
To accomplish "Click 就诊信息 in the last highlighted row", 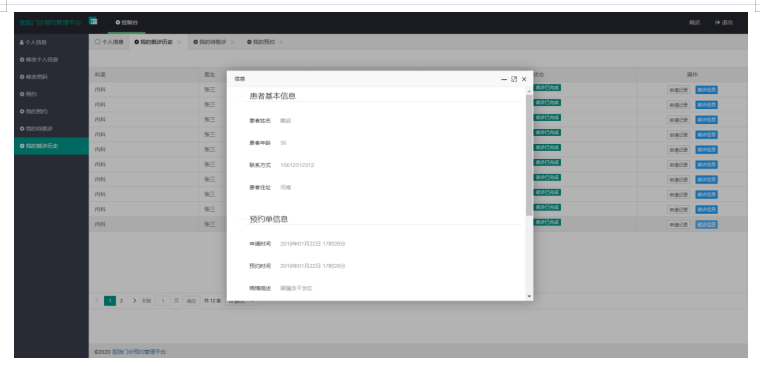I will tap(707, 224).
